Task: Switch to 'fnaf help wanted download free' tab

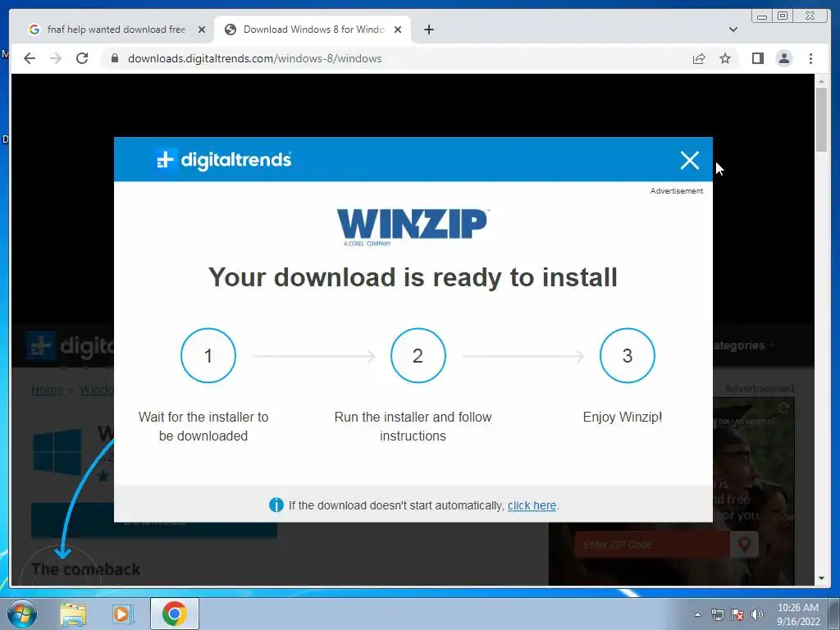Action: (116, 30)
